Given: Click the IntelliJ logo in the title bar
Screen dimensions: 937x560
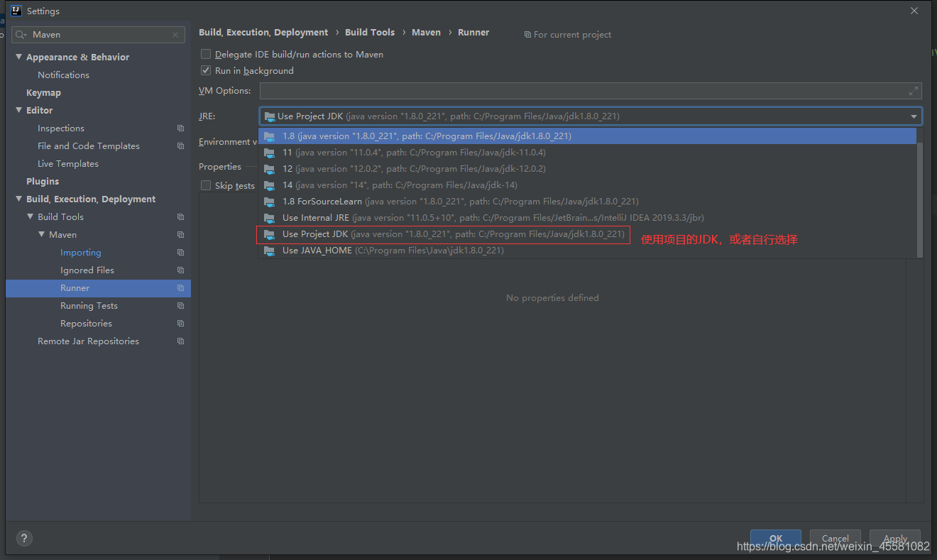Looking at the screenshot, I should click(x=16, y=11).
